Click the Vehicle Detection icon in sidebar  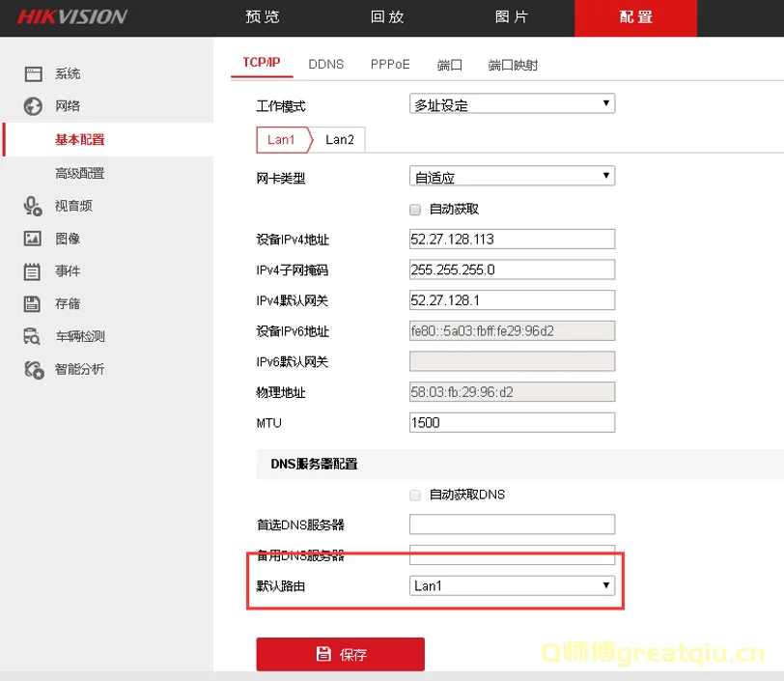tap(34, 337)
